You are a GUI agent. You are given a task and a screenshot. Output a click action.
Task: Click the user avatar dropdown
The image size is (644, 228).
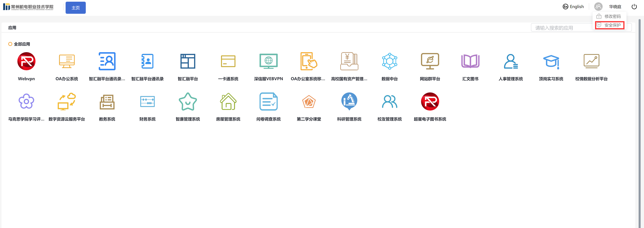[598, 7]
